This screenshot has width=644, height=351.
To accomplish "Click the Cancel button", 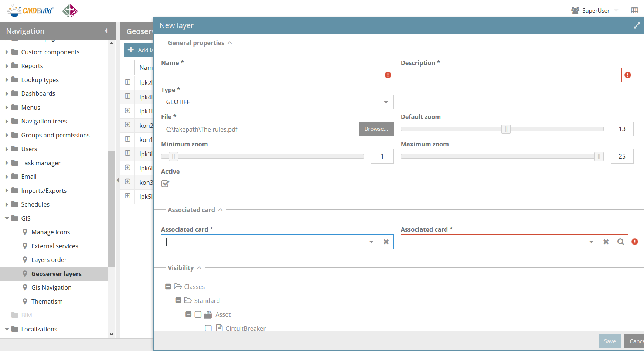I will point(634,341).
